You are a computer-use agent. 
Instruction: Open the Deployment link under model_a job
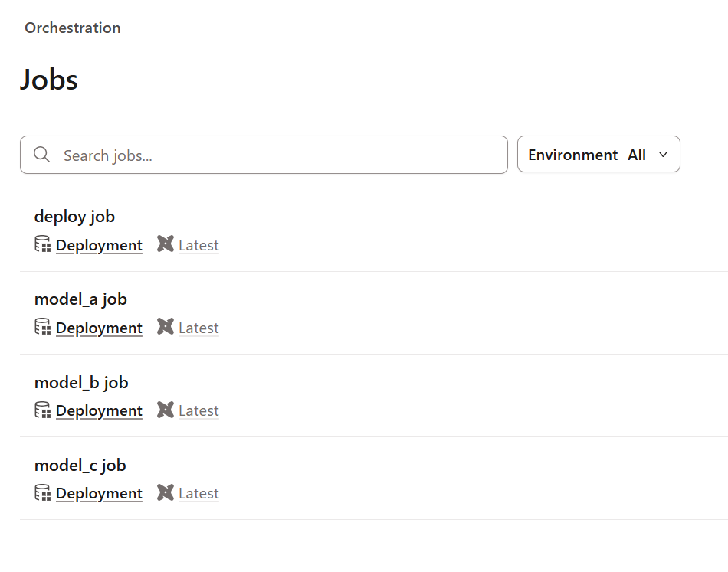click(x=99, y=328)
